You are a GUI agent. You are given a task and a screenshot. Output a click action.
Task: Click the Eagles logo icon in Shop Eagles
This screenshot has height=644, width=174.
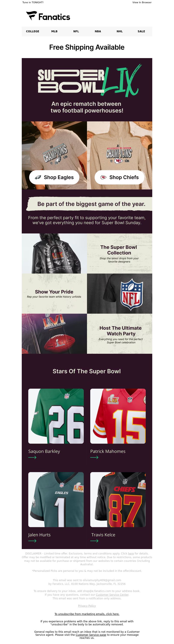(38, 177)
